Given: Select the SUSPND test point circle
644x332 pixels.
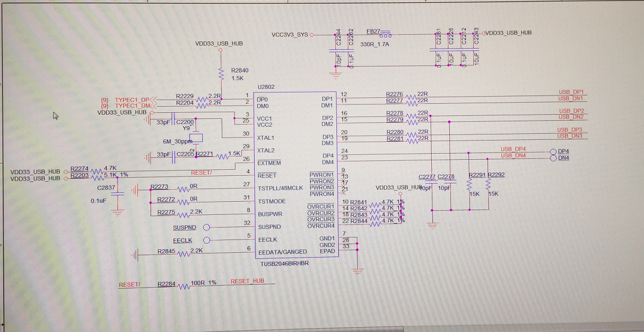Looking at the screenshot, I should coord(207,227).
